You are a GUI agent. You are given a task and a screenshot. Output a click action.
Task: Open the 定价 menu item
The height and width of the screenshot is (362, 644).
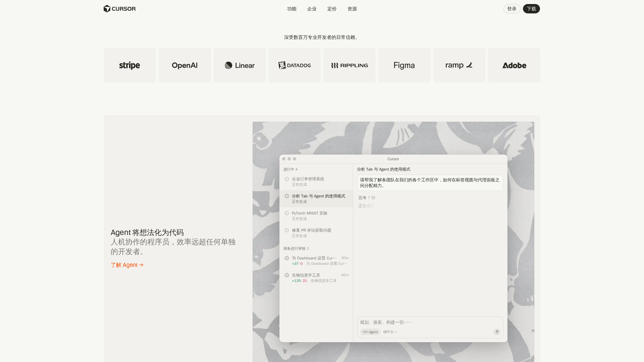click(x=332, y=9)
